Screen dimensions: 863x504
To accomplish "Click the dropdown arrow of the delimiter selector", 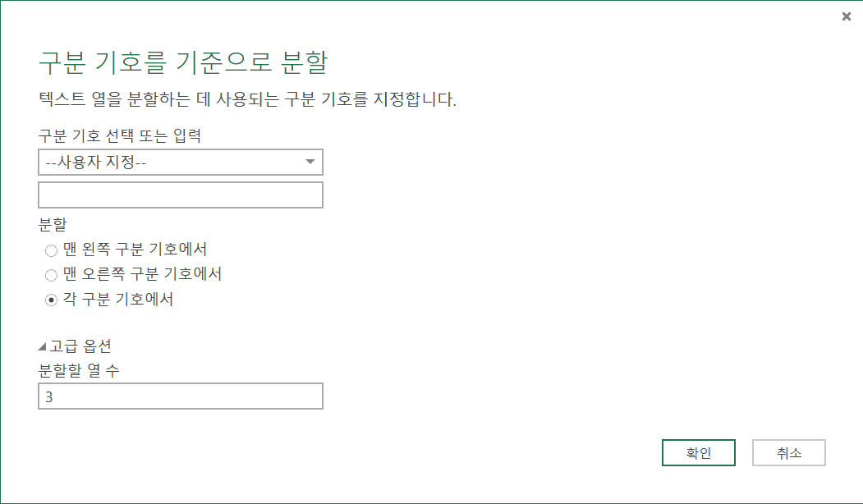I will point(310,162).
